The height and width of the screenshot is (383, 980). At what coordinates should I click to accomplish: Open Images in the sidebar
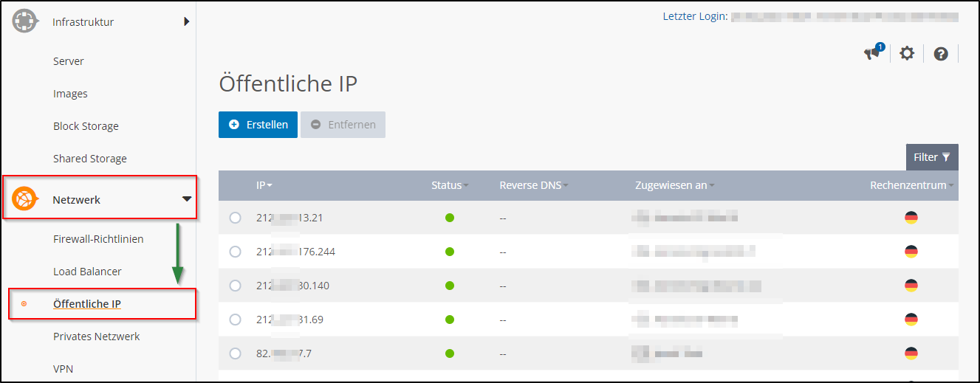pos(70,94)
